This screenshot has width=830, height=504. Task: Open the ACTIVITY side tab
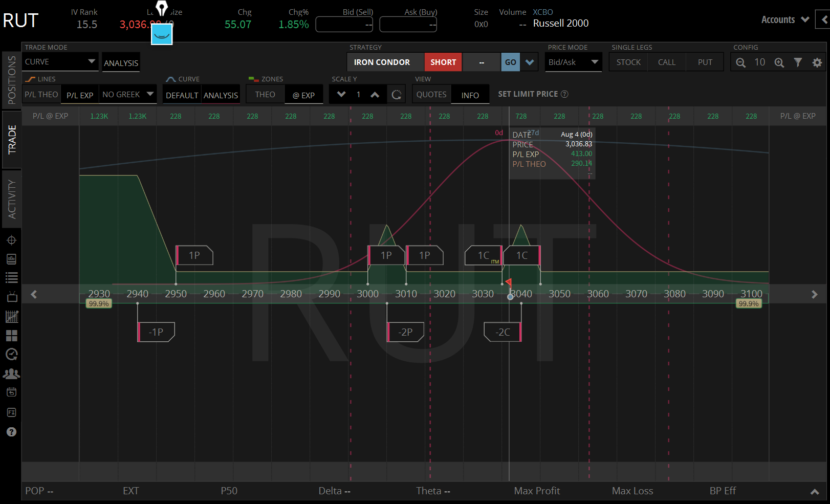[x=12, y=200]
